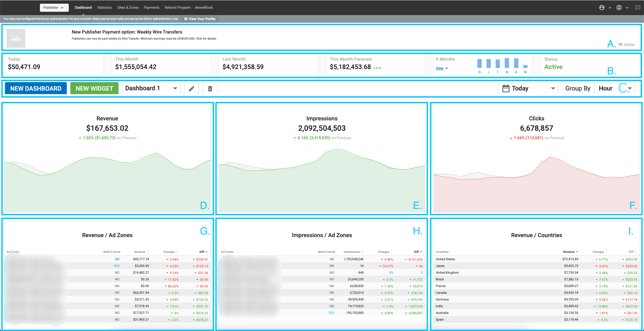Open the feedback chat bubble icon
This screenshot has height=331, width=644.
tap(638, 7)
